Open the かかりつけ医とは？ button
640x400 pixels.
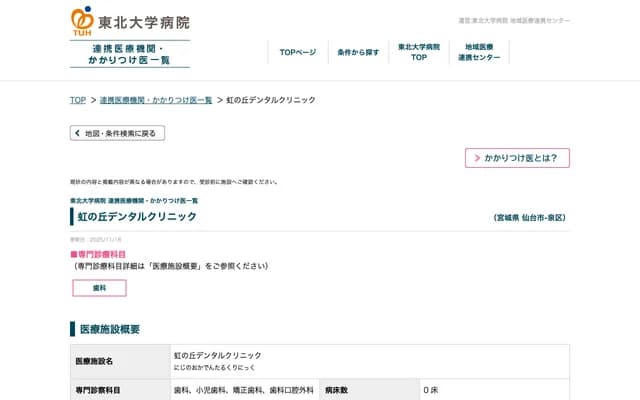click(x=517, y=158)
